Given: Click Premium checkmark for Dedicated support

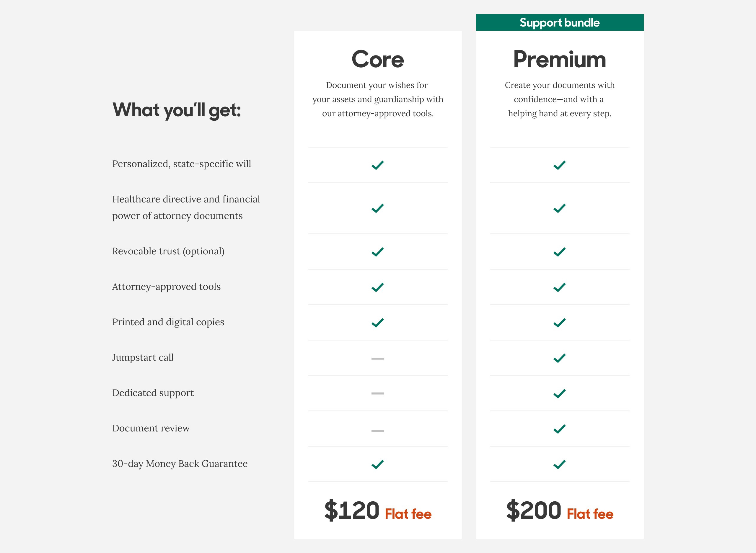Looking at the screenshot, I should coord(559,394).
